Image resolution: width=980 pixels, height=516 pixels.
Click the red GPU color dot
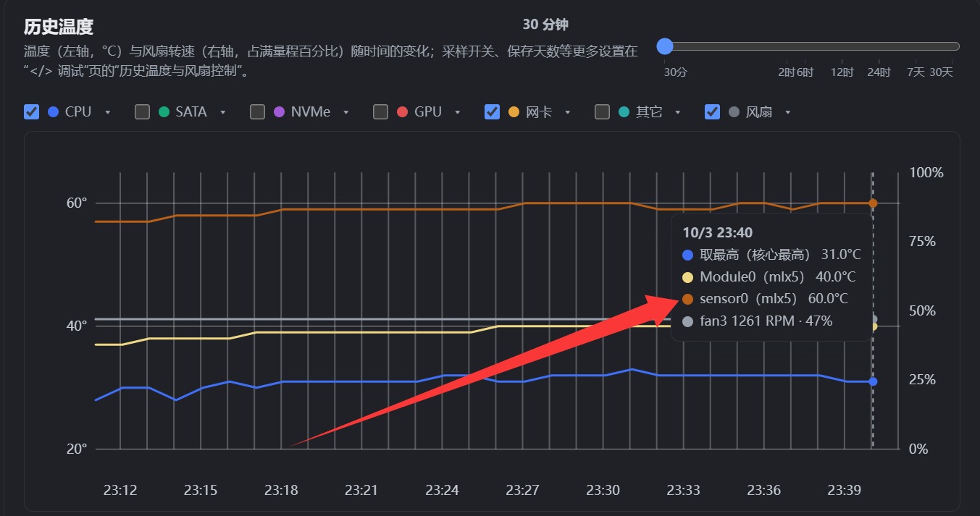click(403, 111)
